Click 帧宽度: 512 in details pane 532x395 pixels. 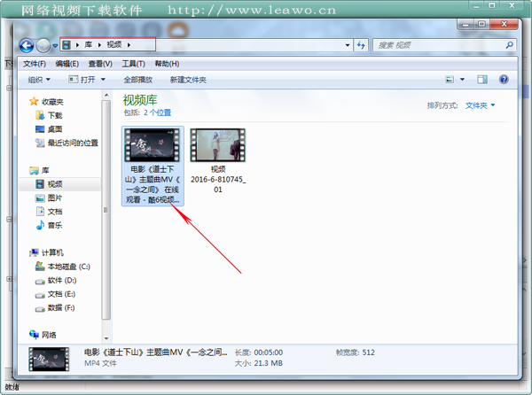pos(356,352)
